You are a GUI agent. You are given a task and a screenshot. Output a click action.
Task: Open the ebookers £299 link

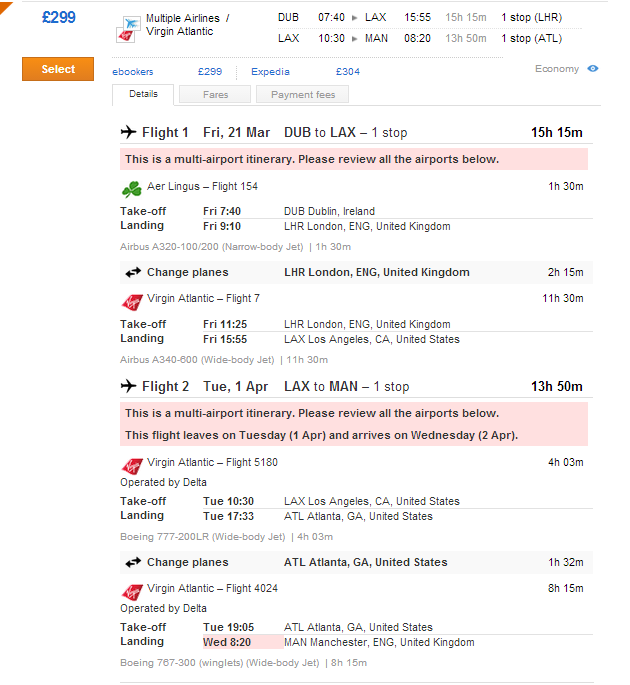(167, 72)
